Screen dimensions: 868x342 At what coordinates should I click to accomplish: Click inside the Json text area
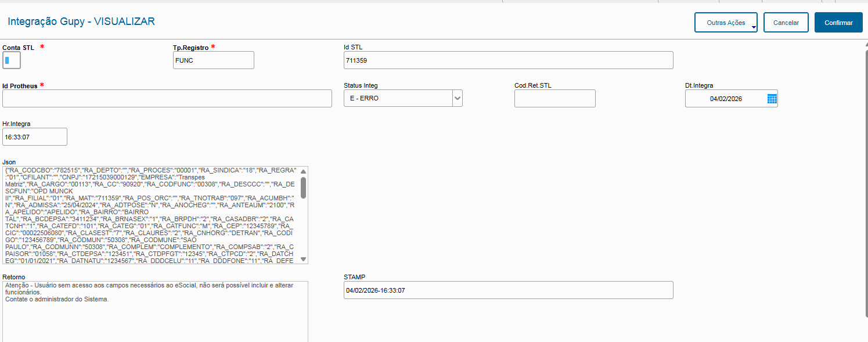[x=151, y=215]
